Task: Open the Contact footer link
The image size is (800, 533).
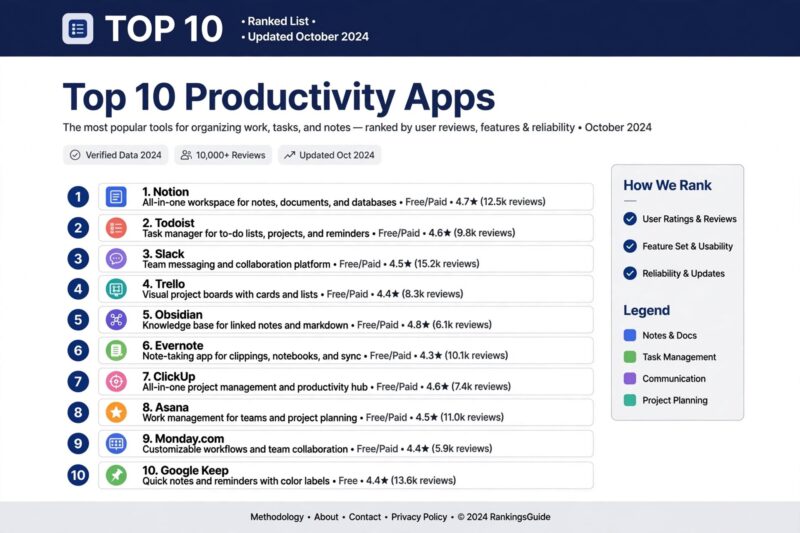Action: 365,517
